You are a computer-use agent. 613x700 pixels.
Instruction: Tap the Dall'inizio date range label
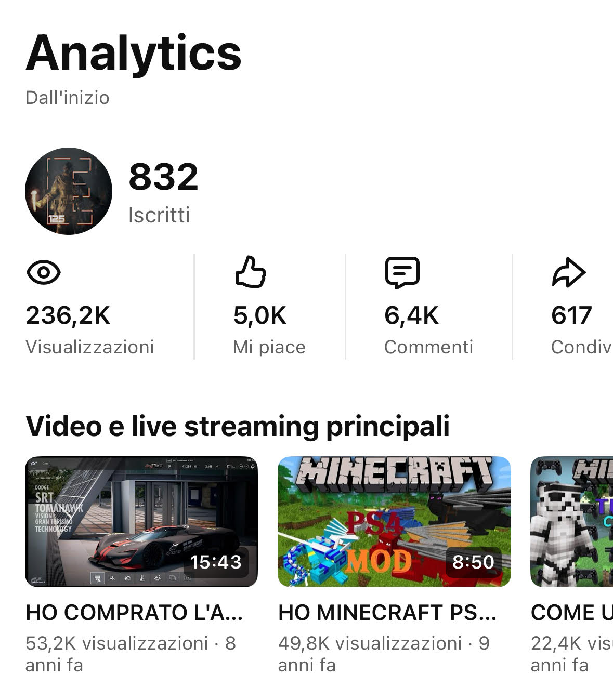(68, 98)
